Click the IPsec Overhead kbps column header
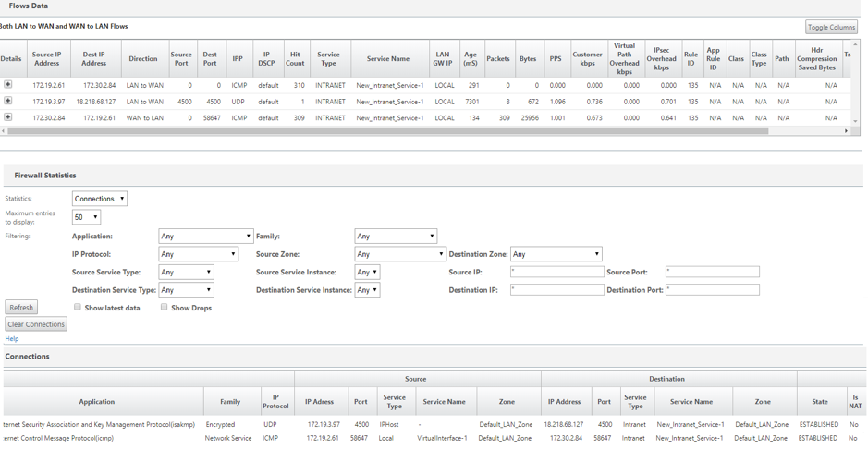The width and height of the screenshot is (868, 450). click(662, 58)
